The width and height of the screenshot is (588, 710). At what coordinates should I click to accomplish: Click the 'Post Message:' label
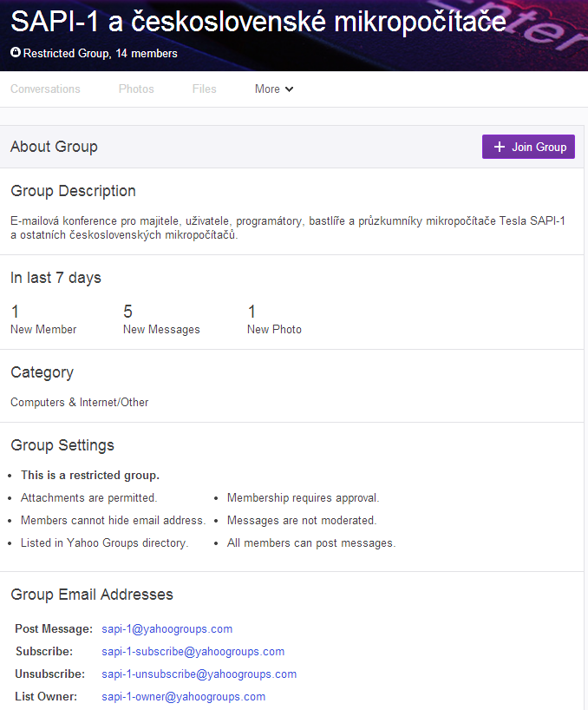(x=54, y=629)
